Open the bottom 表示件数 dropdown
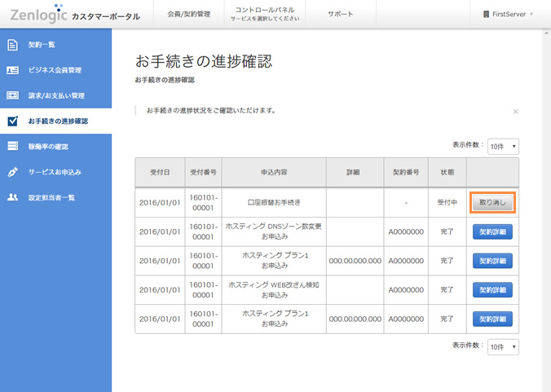 (x=503, y=346)
